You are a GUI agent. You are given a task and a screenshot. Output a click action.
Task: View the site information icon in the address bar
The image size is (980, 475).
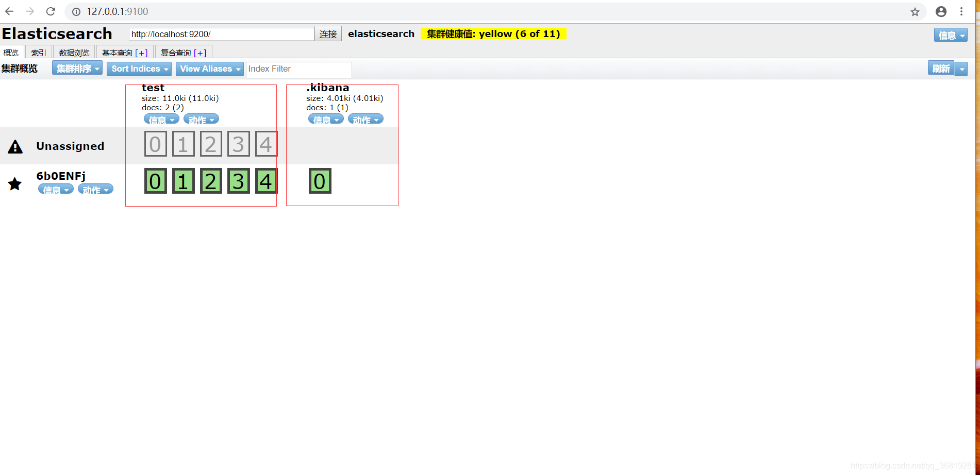[76, 12]
